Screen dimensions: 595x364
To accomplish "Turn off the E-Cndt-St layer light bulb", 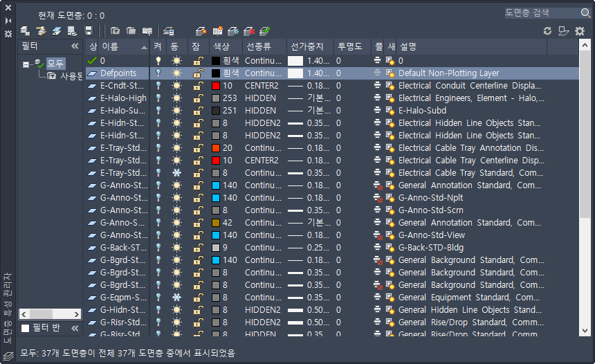I will [x=158, y=86].
